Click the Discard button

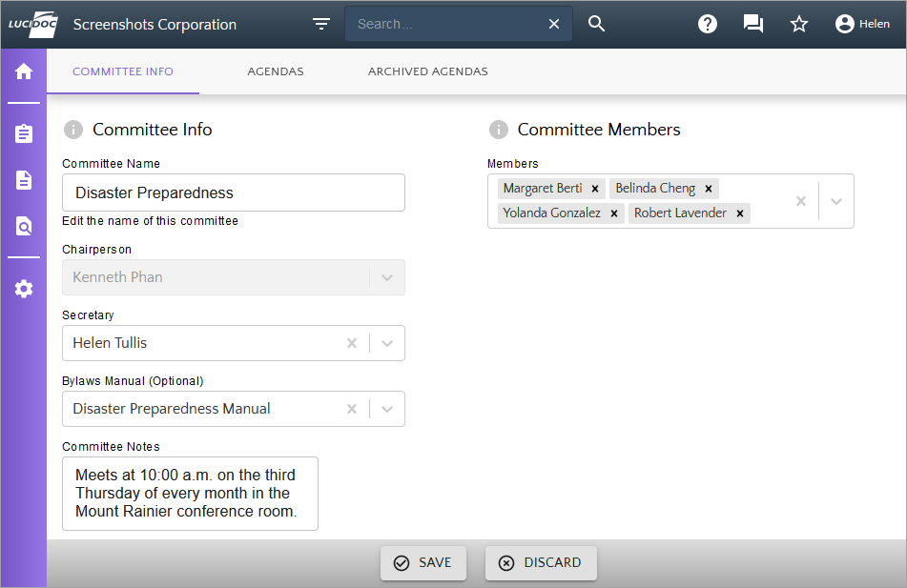click(x=541, y=562)
